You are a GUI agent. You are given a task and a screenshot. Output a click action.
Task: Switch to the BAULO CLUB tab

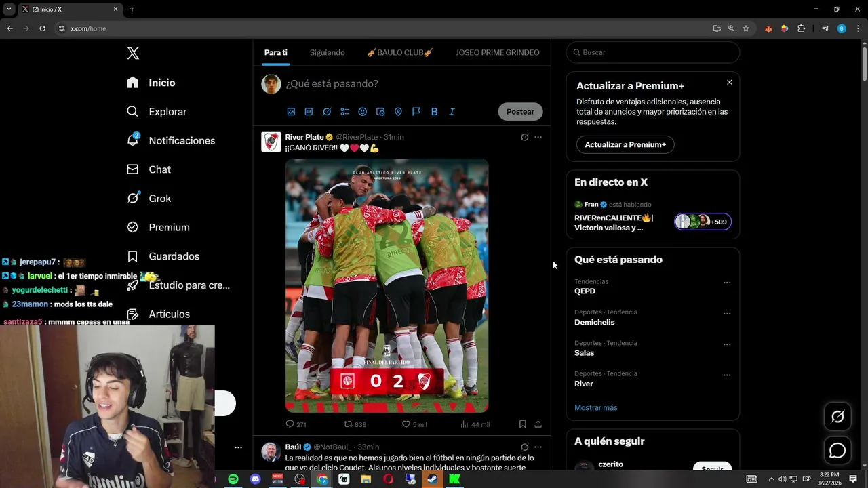click(400, 52)
